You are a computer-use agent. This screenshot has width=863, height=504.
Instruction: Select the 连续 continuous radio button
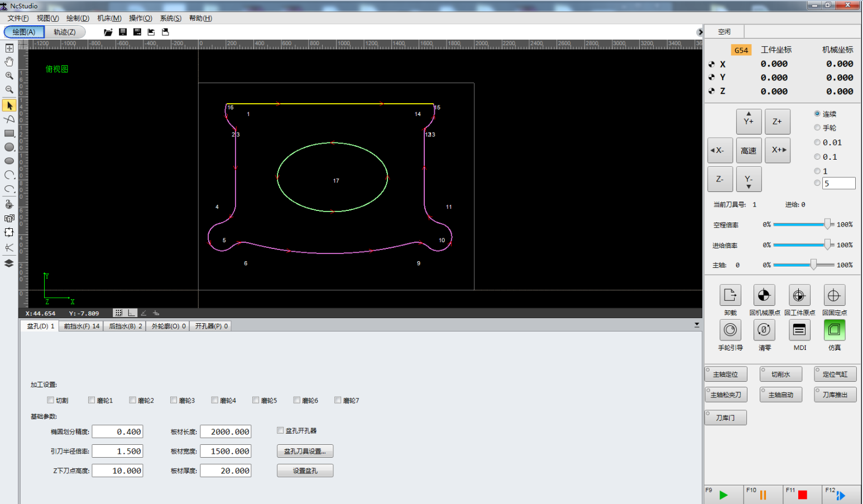pos(817,113)
